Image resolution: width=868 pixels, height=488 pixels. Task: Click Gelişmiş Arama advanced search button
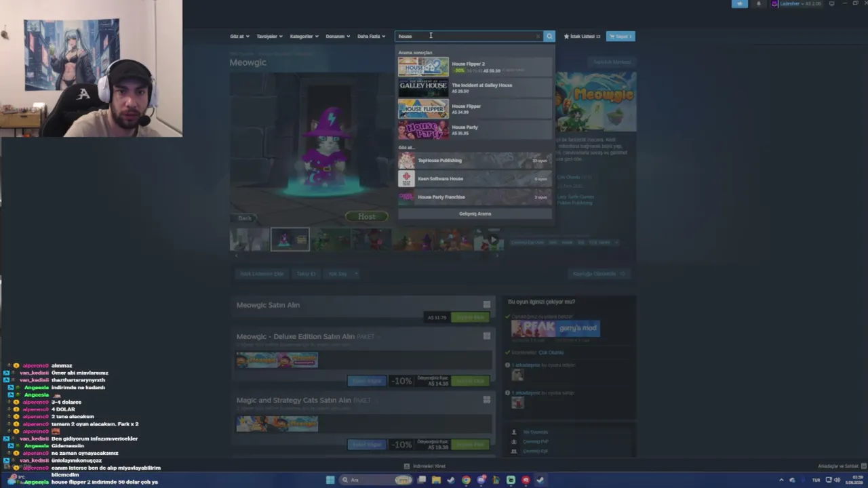475,213
